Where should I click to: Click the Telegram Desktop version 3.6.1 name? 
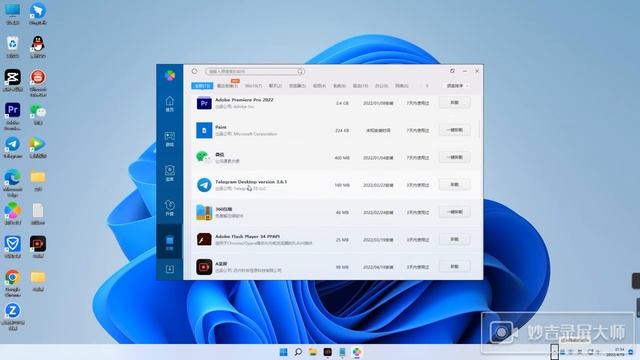(251, 182)
